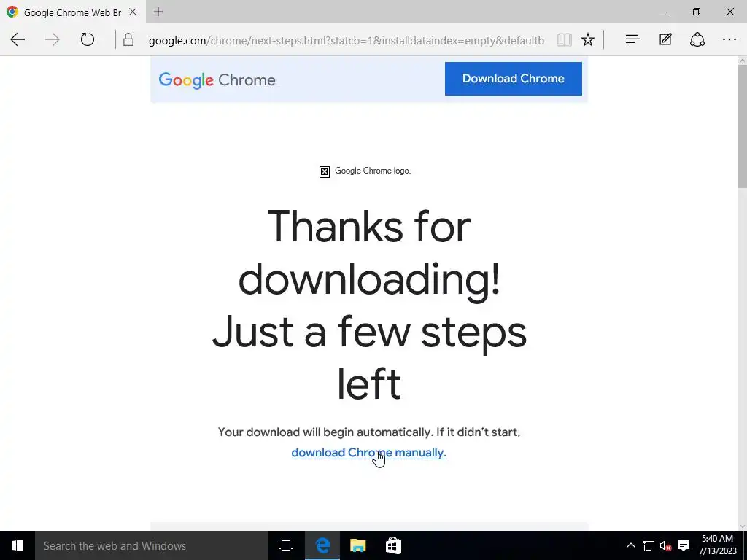Image resolution: width=747 pixels, height=560 pixels.
Task: Make a web note pen icon
Action: (665, 39)
